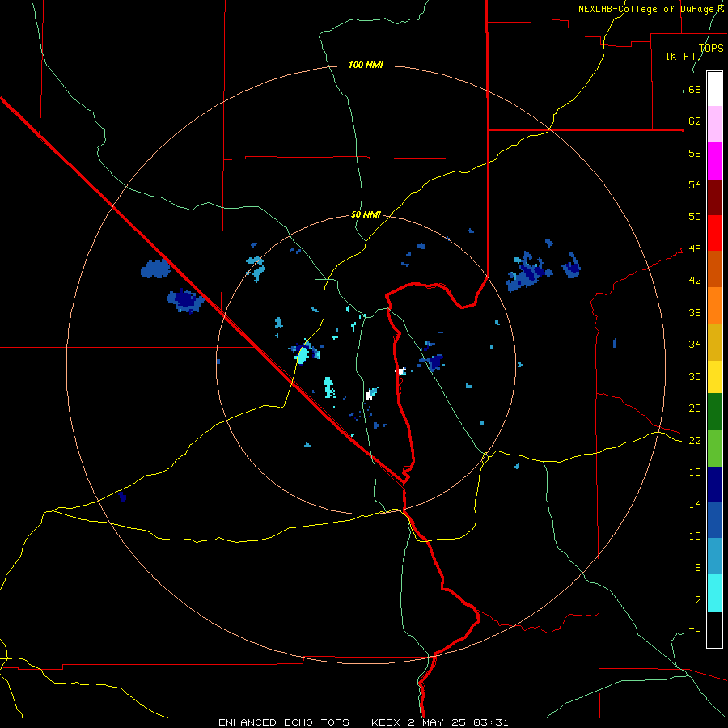This screenshot has height=728, width=728.
Task: Click the legend value "50"
Action: (x=695, y=217)
